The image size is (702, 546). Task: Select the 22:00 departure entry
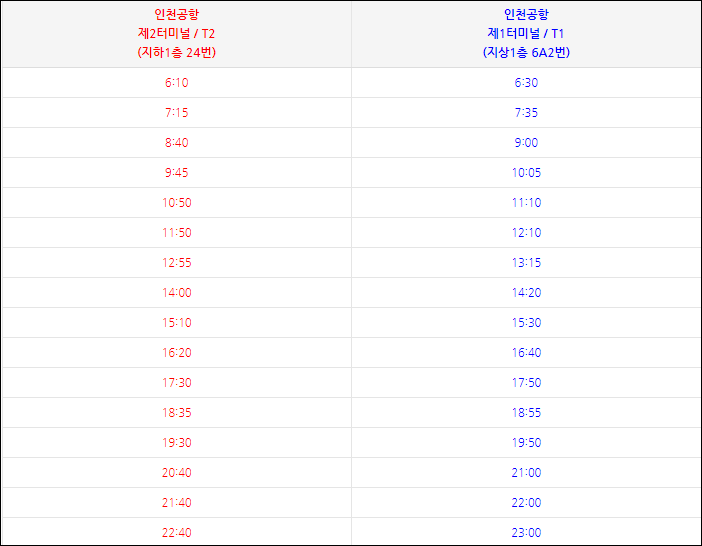coord(526,503)
